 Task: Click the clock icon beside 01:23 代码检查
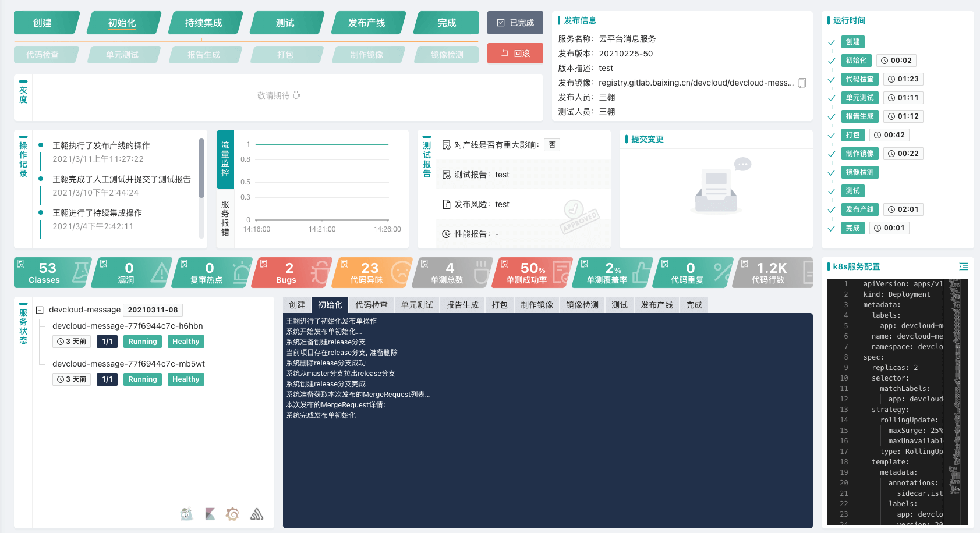coord(891,79)
